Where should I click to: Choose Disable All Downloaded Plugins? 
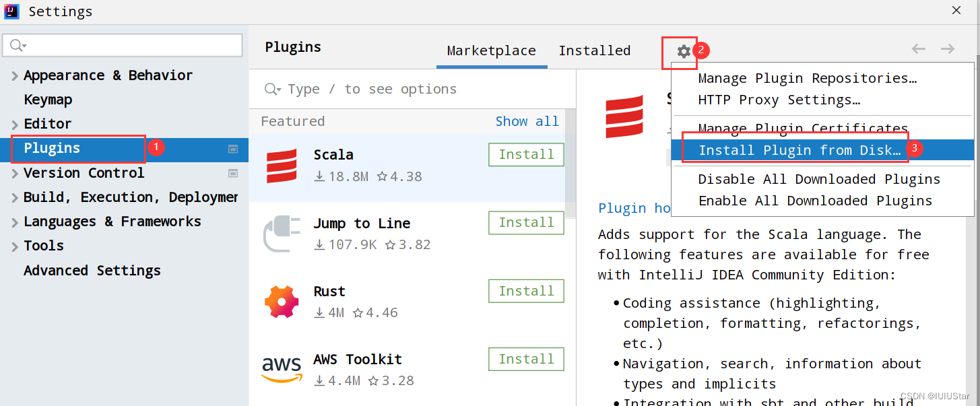(819, 179)
